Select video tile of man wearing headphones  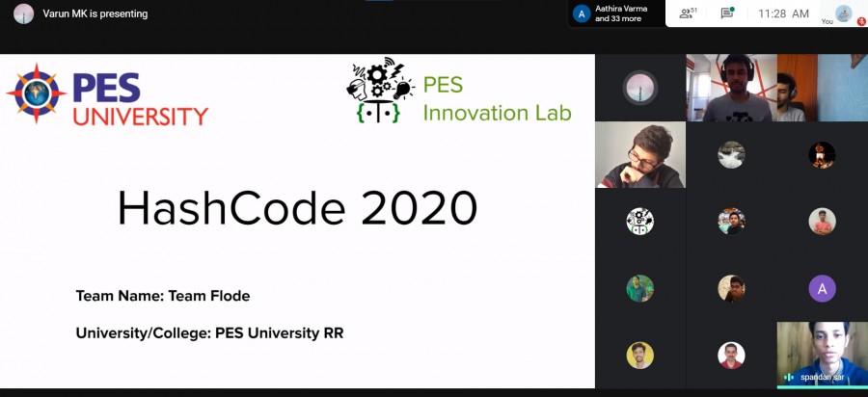click(731, 88)
